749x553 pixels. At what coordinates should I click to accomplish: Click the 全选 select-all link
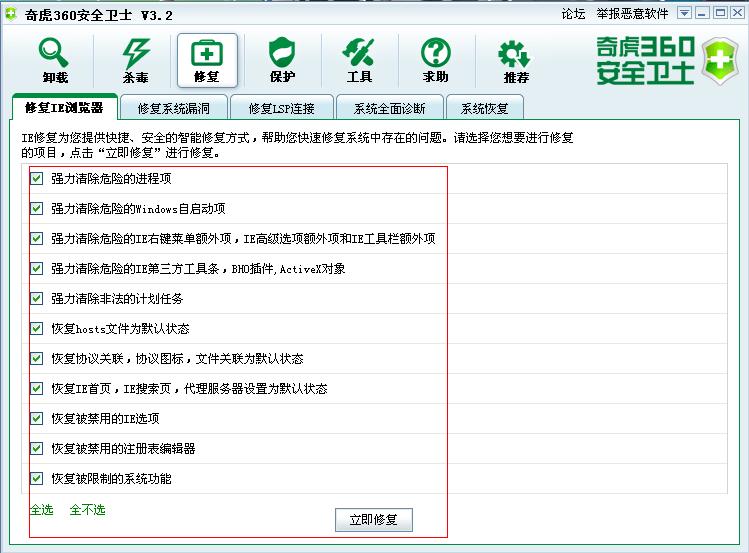pos(42,510)
